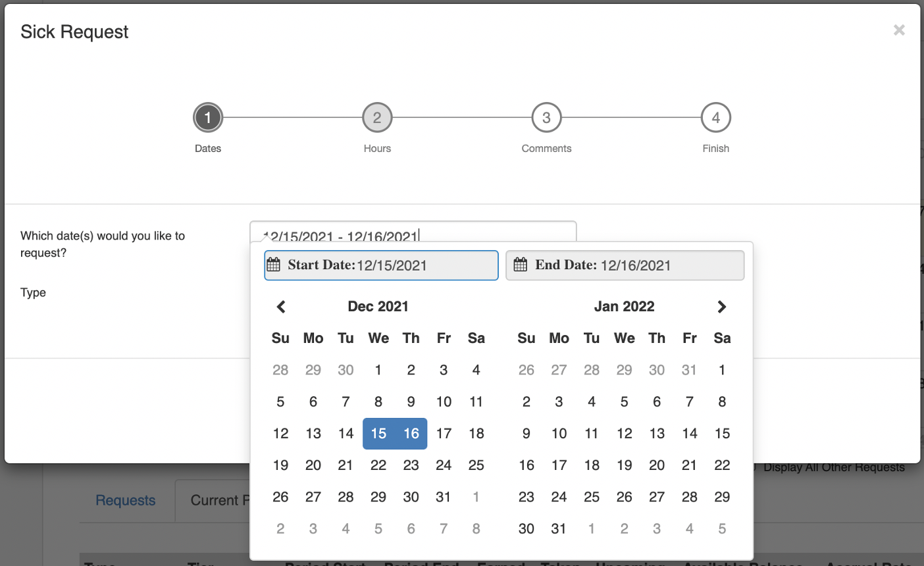Click the Start Date field
Image resolution: width=924 pixels, height=566 pixels.
pyautogui.click(x=392, y=265)
